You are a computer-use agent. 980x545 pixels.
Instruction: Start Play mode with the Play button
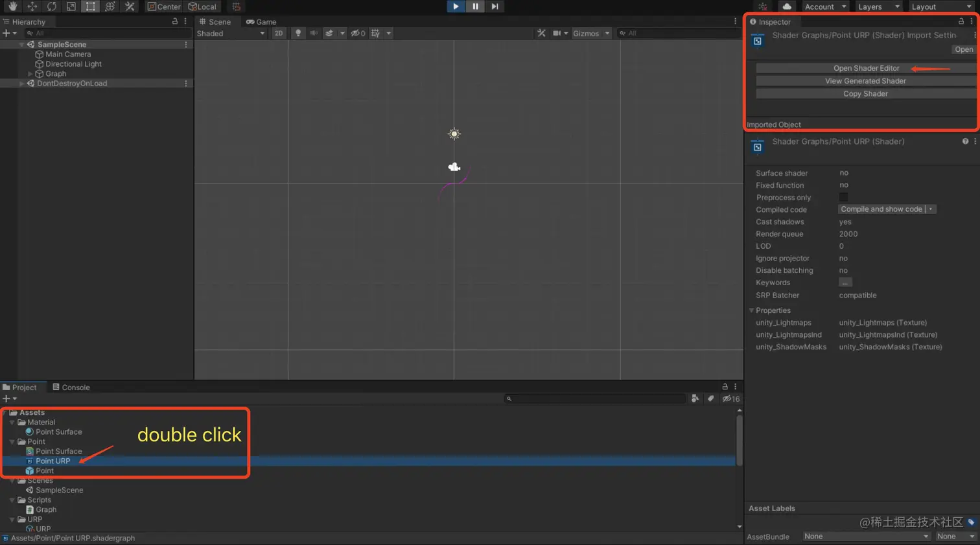pyautogui.click(x=456, y=6)
